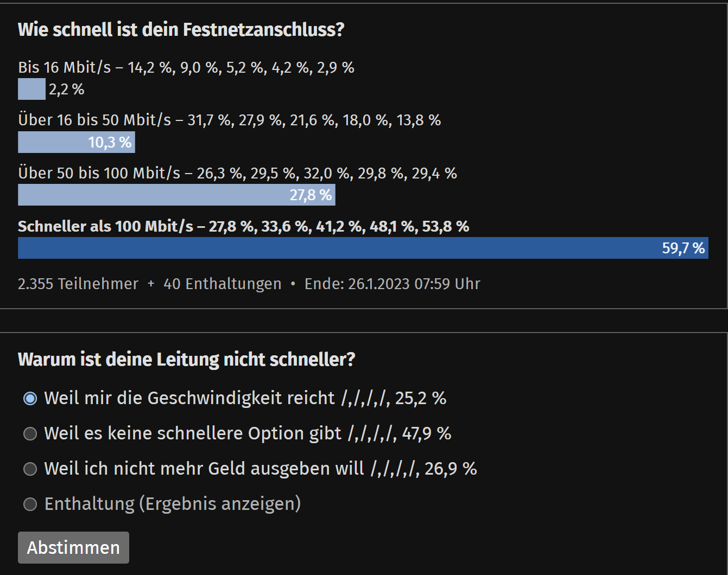This screenshot has height=575, width=728.
Task: Click the Abstimmen button
Action: (73, 547)
